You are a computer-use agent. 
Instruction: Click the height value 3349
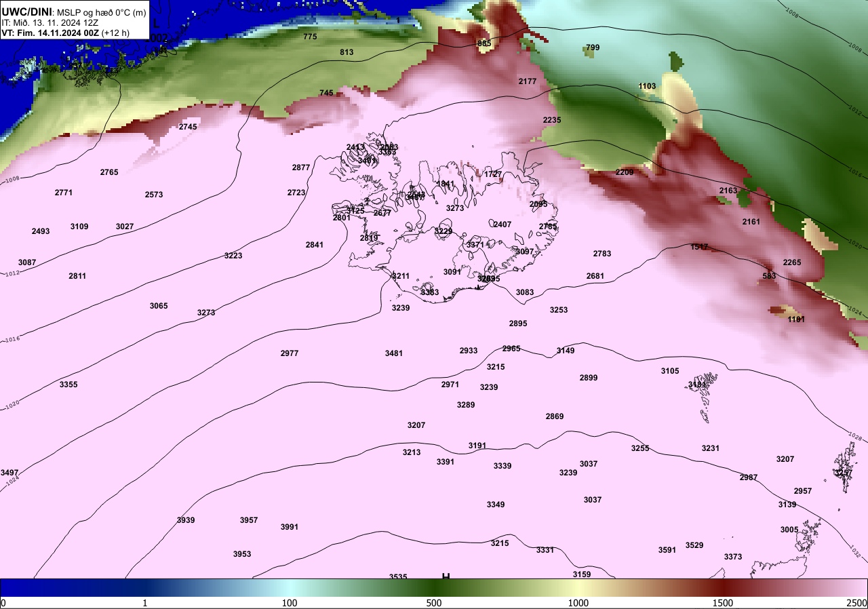pos(496,505)
